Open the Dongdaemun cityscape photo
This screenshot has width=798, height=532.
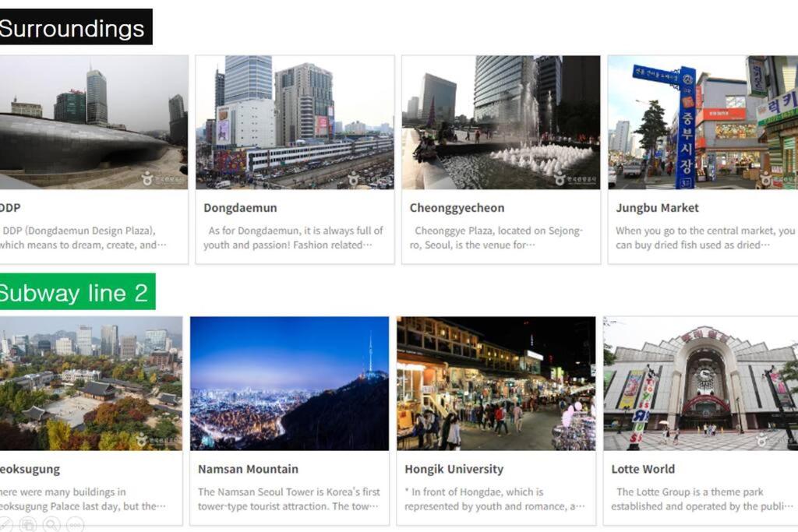295,122
